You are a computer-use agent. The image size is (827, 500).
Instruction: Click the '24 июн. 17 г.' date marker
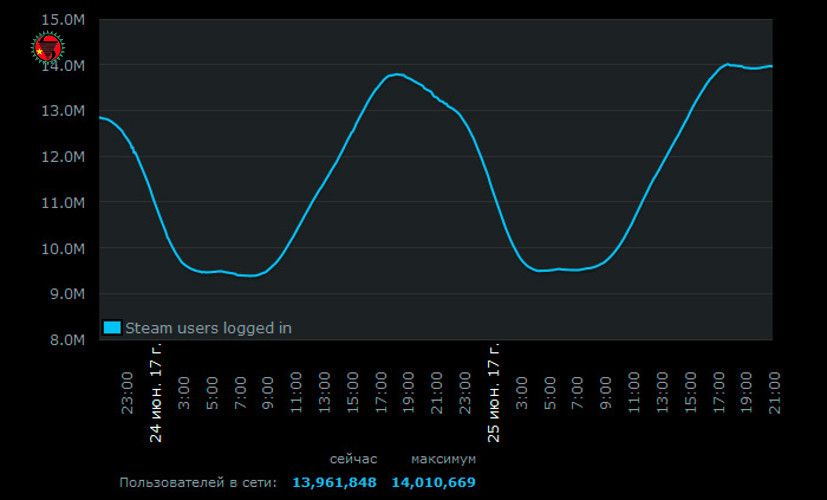coord(156,395)
